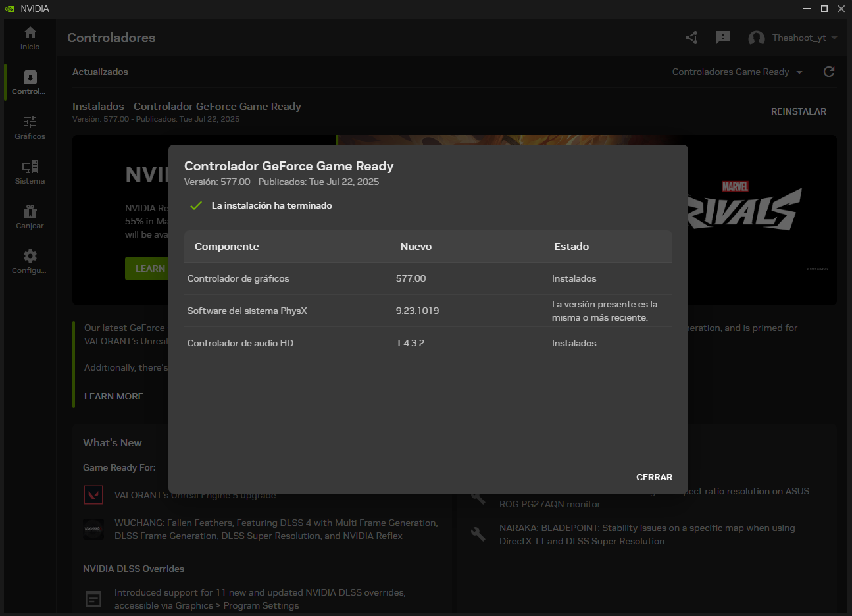
Task: Click version value 1.4.3.2
Action: pyautogui.click(x=410, y=343)
